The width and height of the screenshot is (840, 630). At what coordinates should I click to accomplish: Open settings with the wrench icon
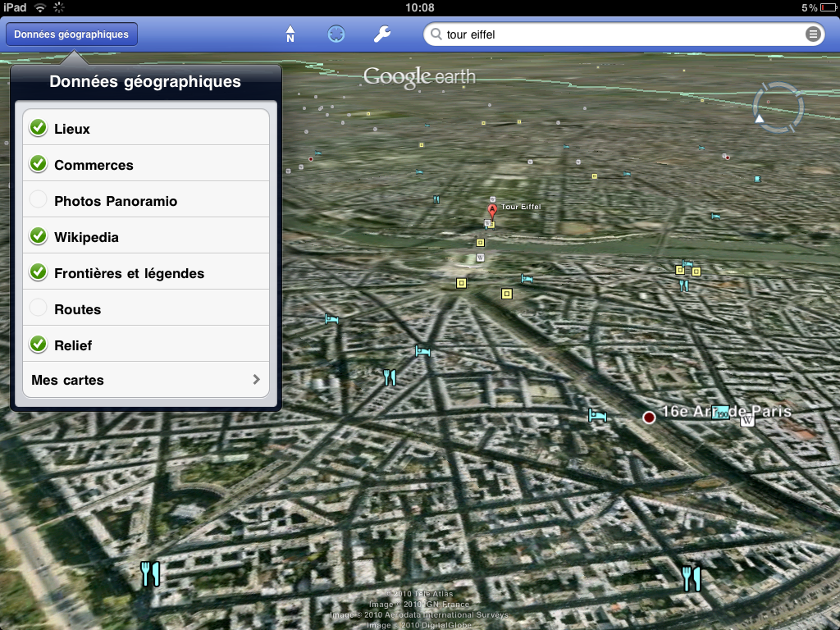click(382, 34)
